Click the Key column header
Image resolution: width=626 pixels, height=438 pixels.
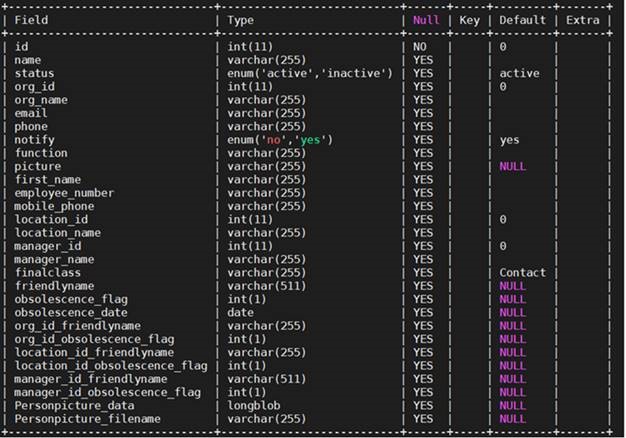pos(468,20)
